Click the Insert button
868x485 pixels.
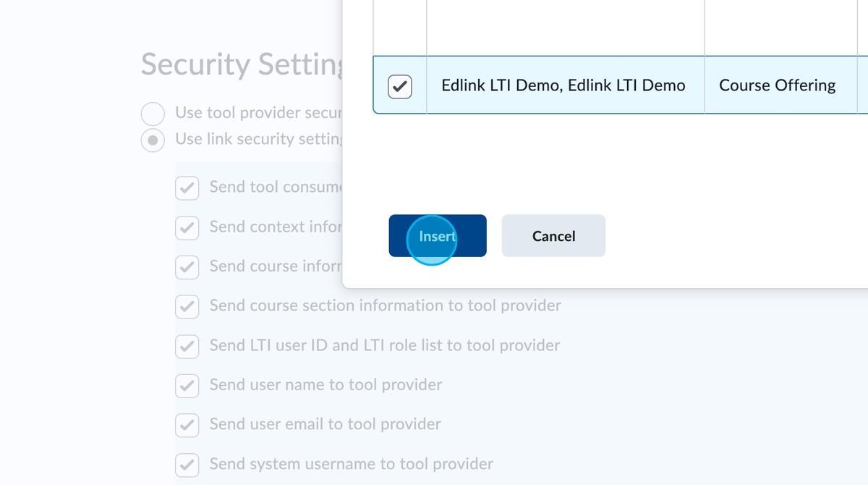point(437,236)
